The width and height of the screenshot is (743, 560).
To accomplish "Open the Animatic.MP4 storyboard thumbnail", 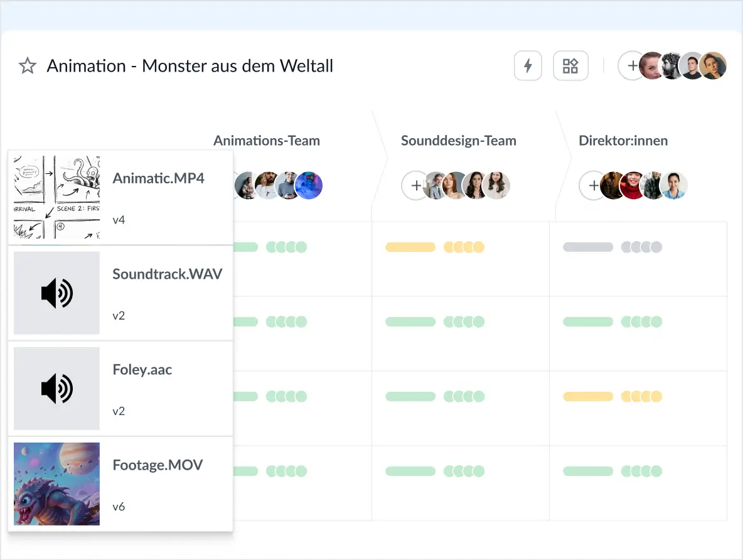I will tap(57, 197).
